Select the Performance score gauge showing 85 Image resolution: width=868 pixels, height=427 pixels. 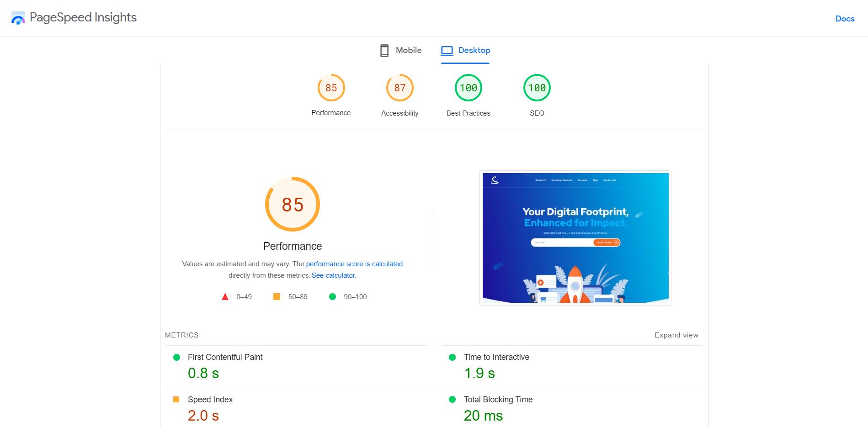331,88
